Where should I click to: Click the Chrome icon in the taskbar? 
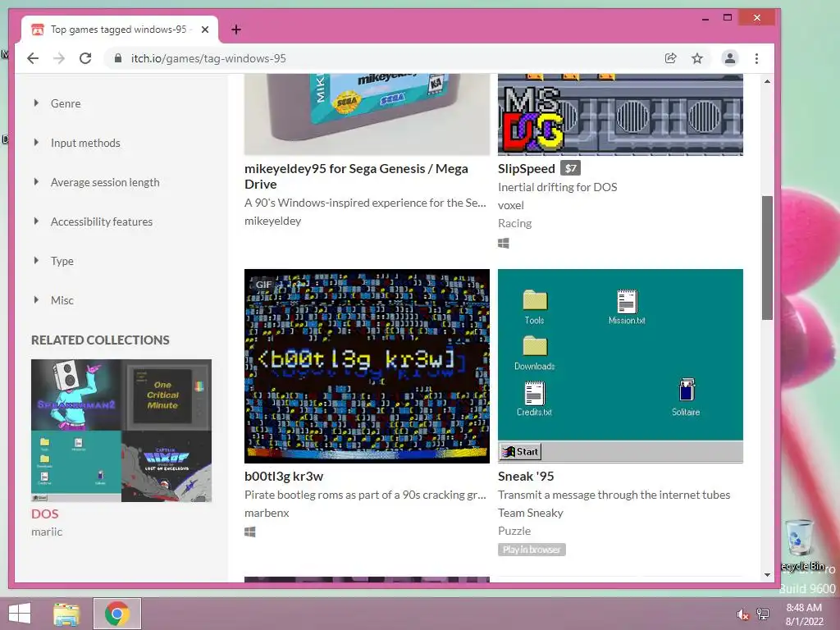click(x=117, y=614)
